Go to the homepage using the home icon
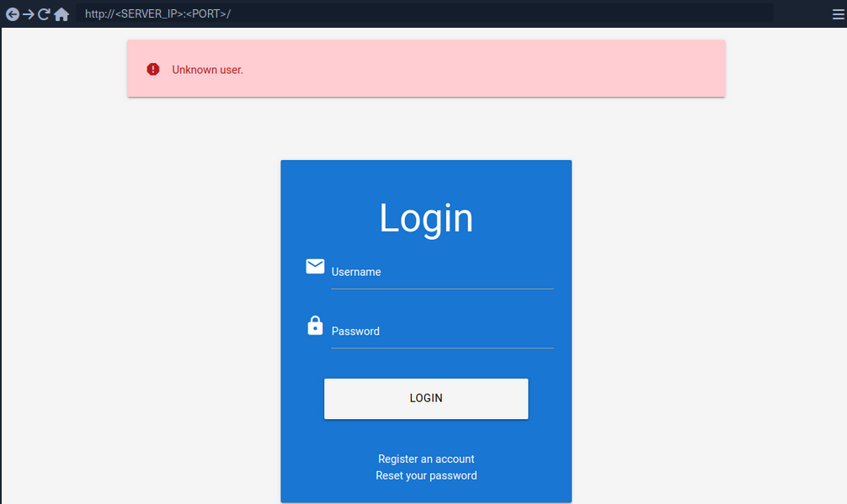This screenshot has height=504, width=847. [62, 13]
